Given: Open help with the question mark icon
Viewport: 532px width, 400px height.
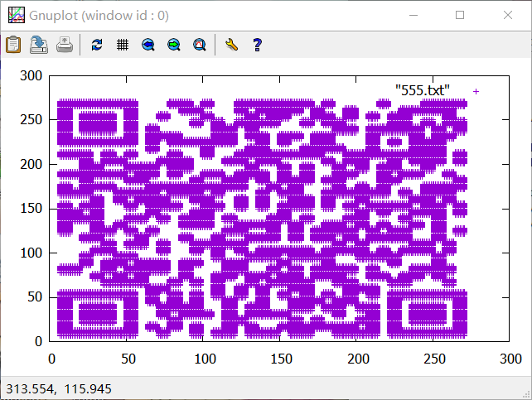Looking at the screenshot, I should pyautogui.click(x=257, y=45).
